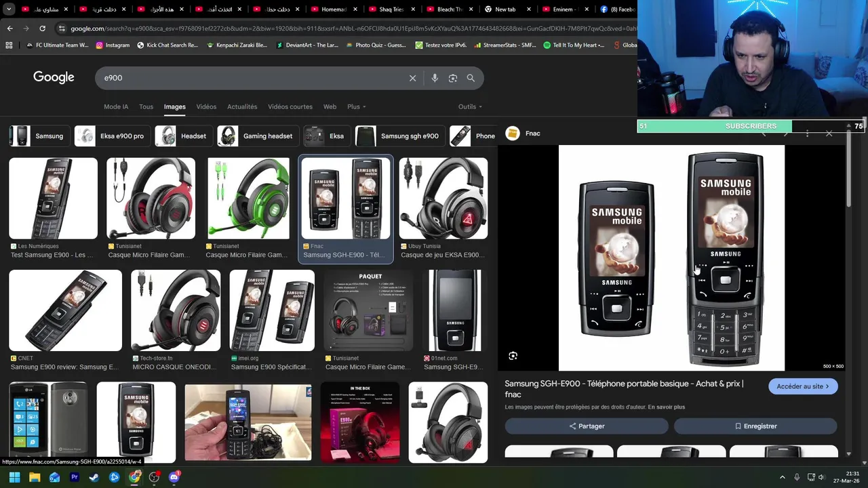Open the En savoir plus link
The height and width of the screenshot is (488, 868).
click(x=666, y=407)
